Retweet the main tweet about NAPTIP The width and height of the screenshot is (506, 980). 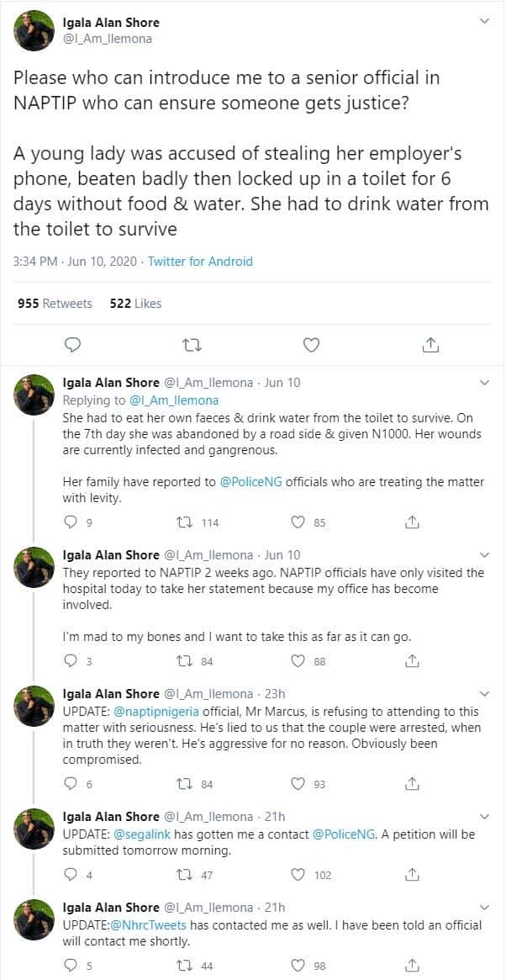(192, 344)
